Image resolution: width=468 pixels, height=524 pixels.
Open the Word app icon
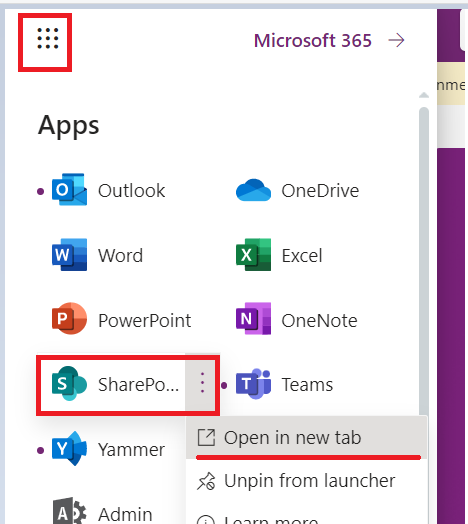[69, 255]
